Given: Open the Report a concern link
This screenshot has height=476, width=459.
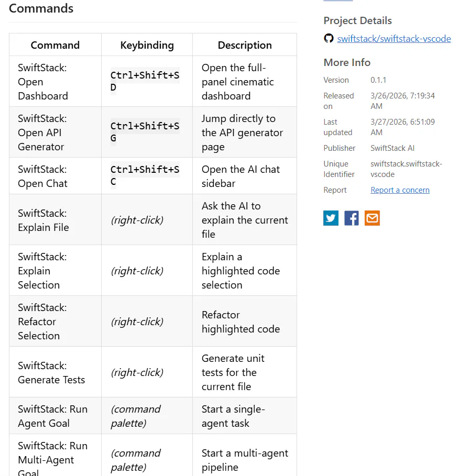Looking at the screenshot, I should 400,190.
